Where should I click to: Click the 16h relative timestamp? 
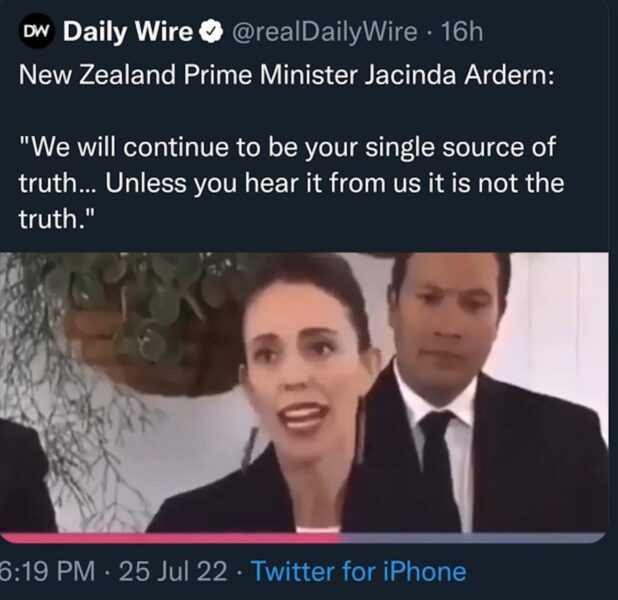[462, 32]
